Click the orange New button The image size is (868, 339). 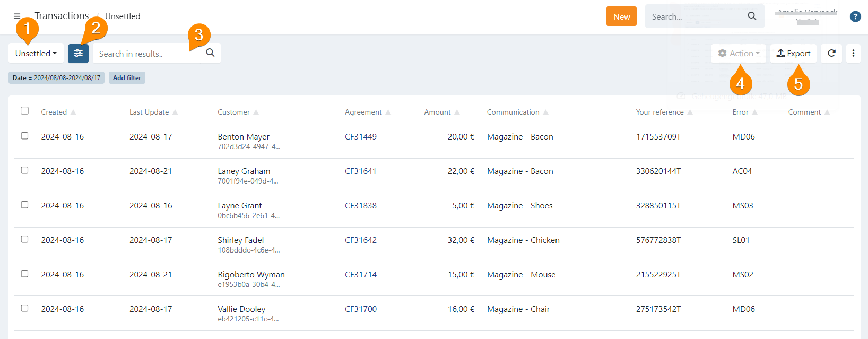[621, 16]
